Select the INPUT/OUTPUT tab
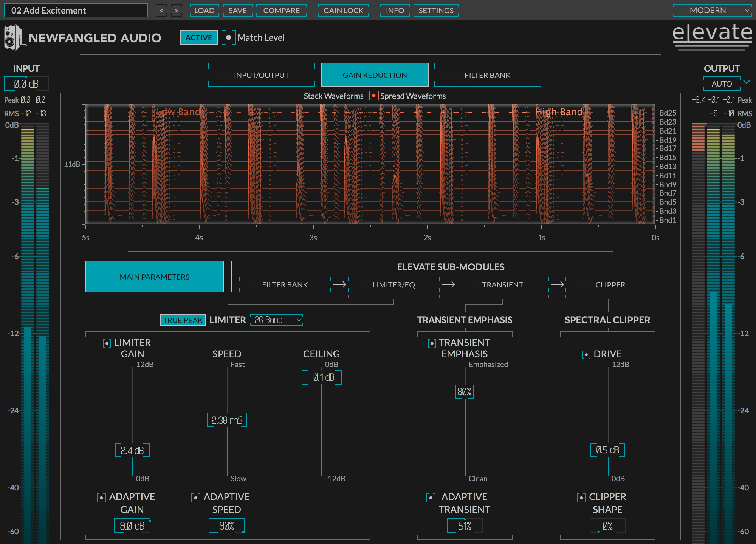The width and height of the screenshot is (756, 544). point(261,75)
